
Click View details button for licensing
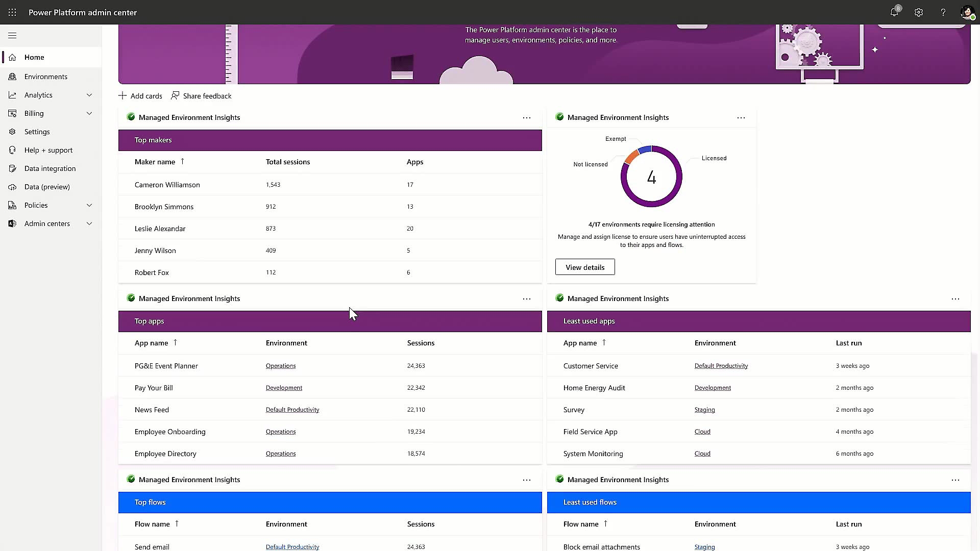point(585,267)
